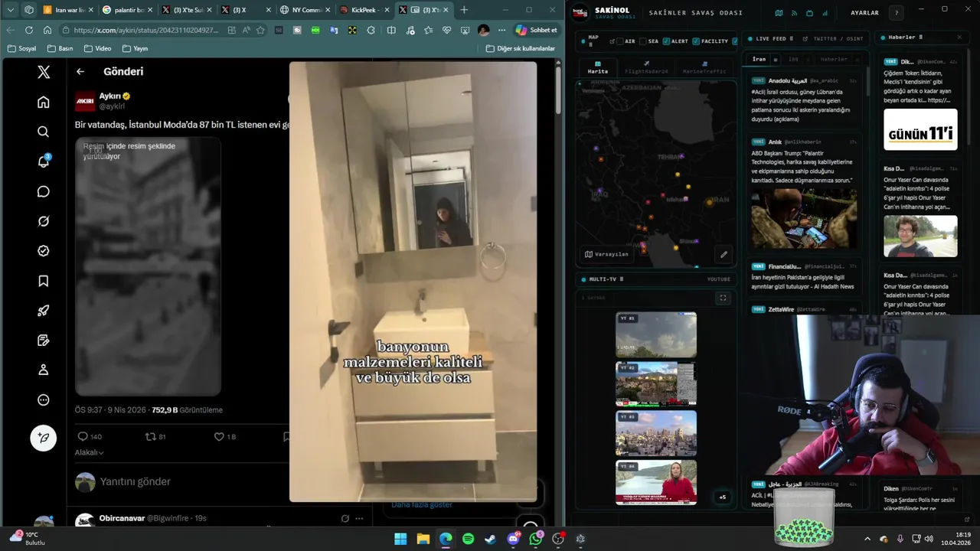
Task: Expand the Alakalı replies sort dropdown
Action: coord(89,452)
